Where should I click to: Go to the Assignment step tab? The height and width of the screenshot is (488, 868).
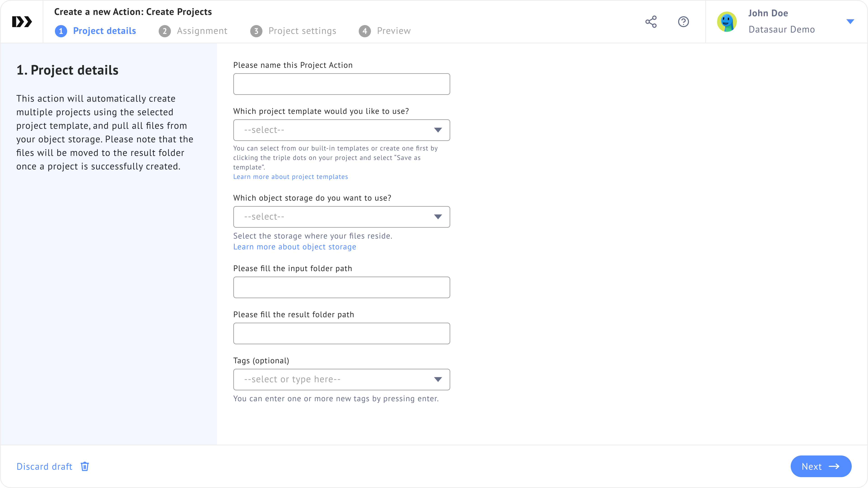tap(202, 31)
